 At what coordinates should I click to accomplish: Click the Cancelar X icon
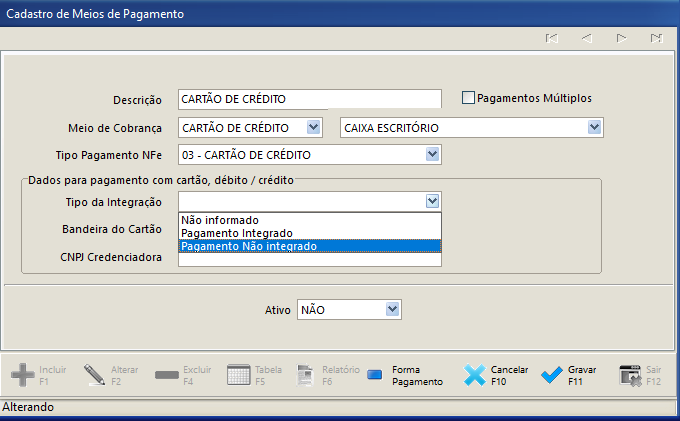tap(475, 375)
